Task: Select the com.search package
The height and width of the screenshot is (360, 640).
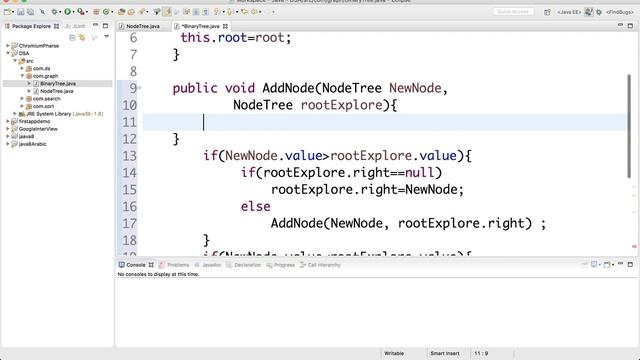Action: 47,98
